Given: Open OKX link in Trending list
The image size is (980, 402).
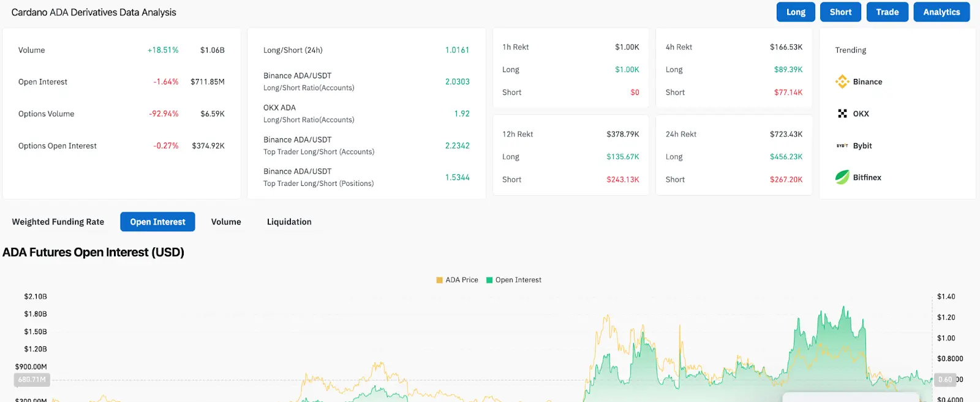Looking at the screenshot, I should [x=861, y=114].
